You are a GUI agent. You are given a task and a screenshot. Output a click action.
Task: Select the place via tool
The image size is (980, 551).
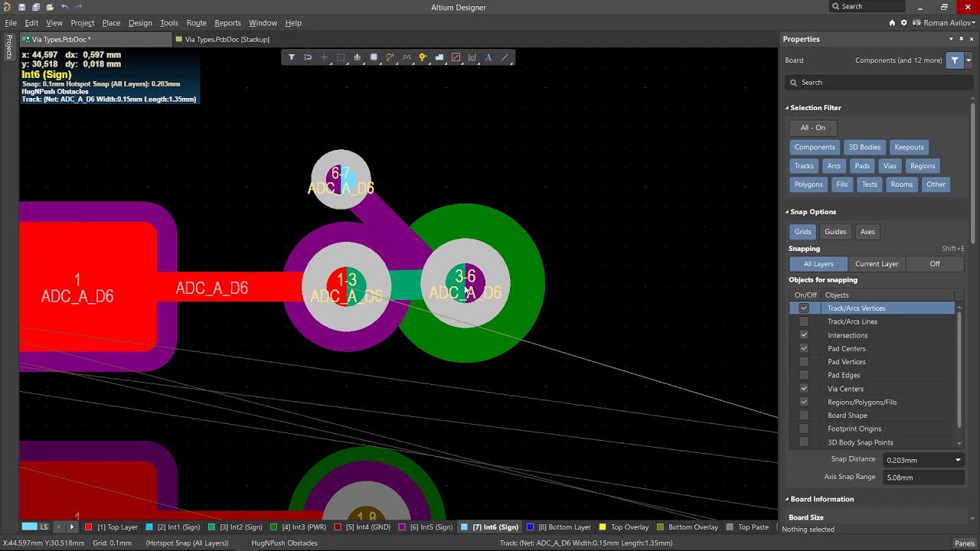click(423, 57)
